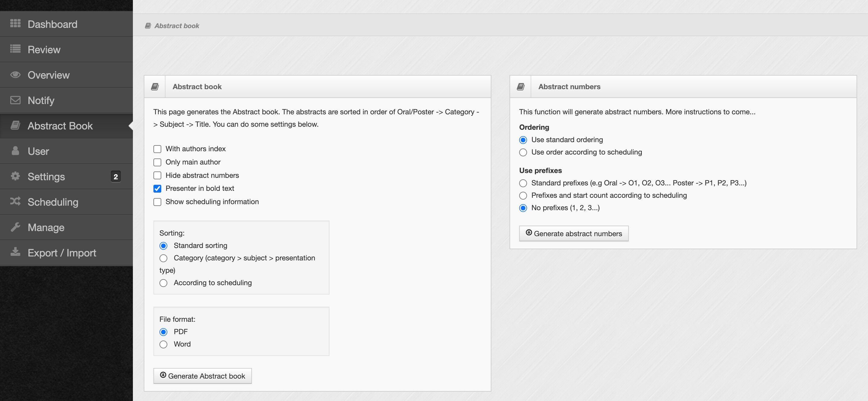This screenshot has height=401, width=868.
Task: Click the Review list icon
Action: (x=15, y=49)
